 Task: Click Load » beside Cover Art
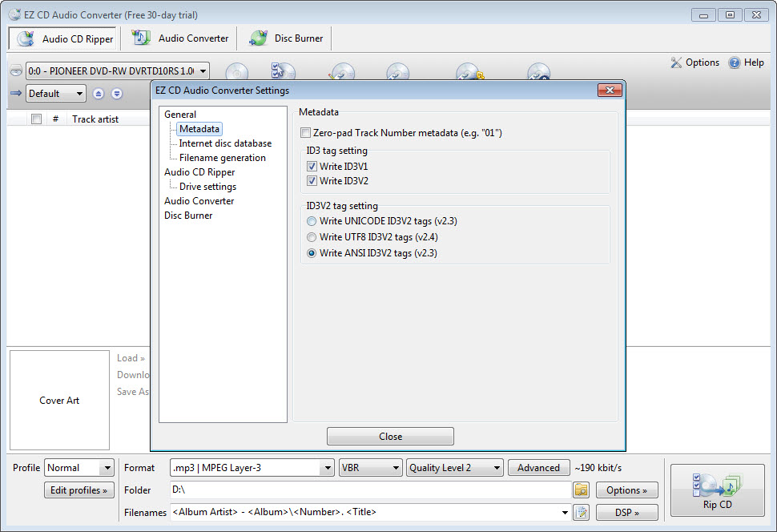point(131,358)
